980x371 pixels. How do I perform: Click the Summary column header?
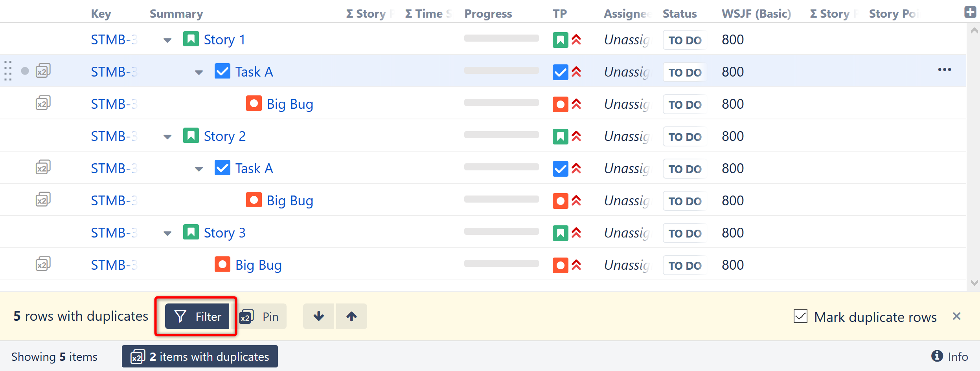(176, 14)
